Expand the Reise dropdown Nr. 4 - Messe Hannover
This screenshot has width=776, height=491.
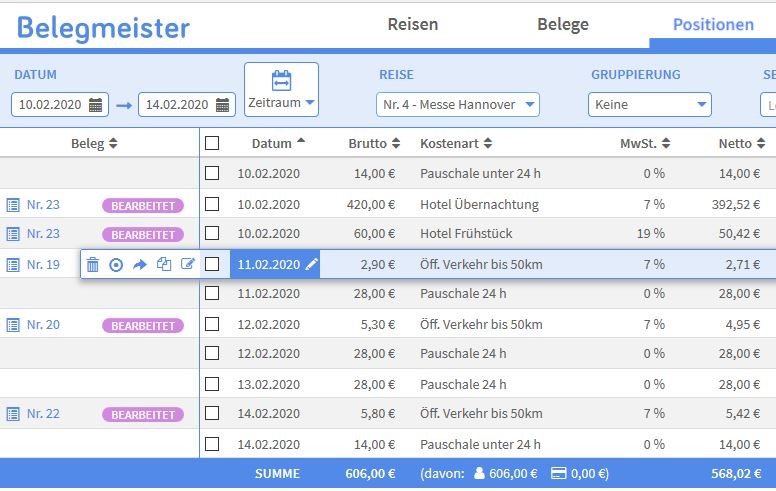coord(458,105)
